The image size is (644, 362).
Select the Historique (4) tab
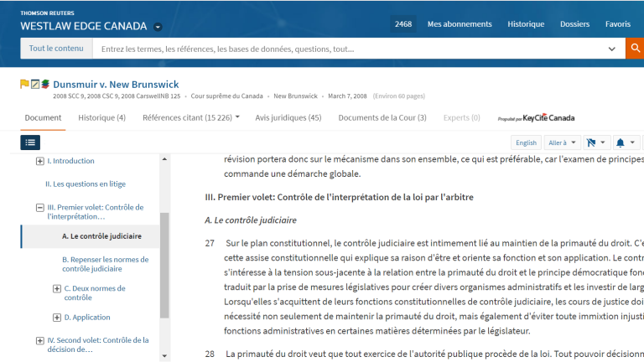tap(101, 118)
